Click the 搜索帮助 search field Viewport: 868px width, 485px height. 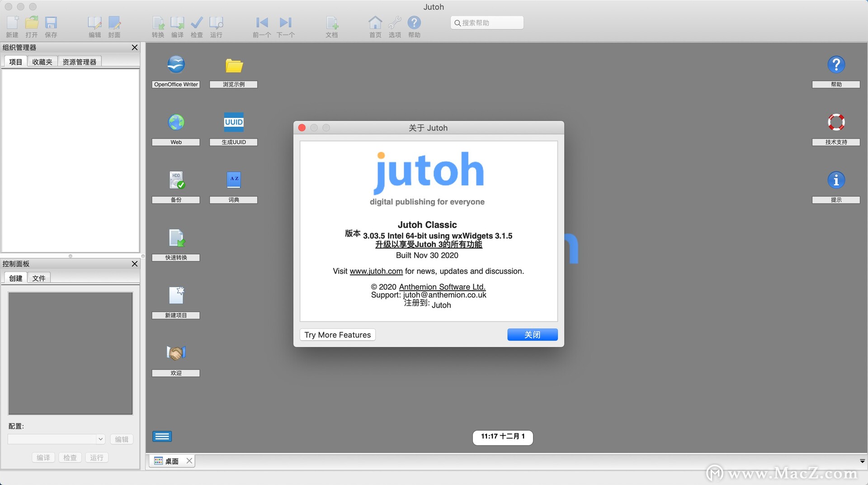(x=487, y=23)
